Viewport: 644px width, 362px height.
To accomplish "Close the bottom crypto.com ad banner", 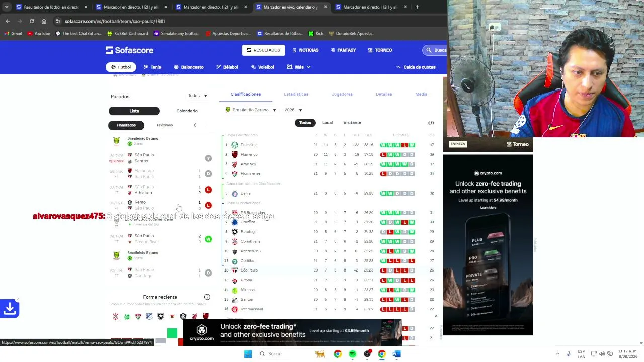I will tap(436, 316).
